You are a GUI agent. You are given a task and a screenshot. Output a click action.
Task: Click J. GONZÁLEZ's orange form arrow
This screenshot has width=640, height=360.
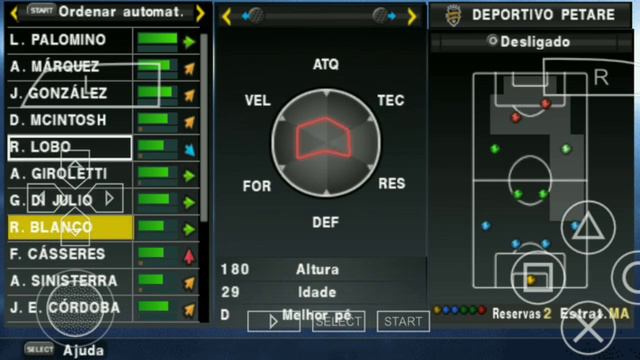click(x=189, y=96)
